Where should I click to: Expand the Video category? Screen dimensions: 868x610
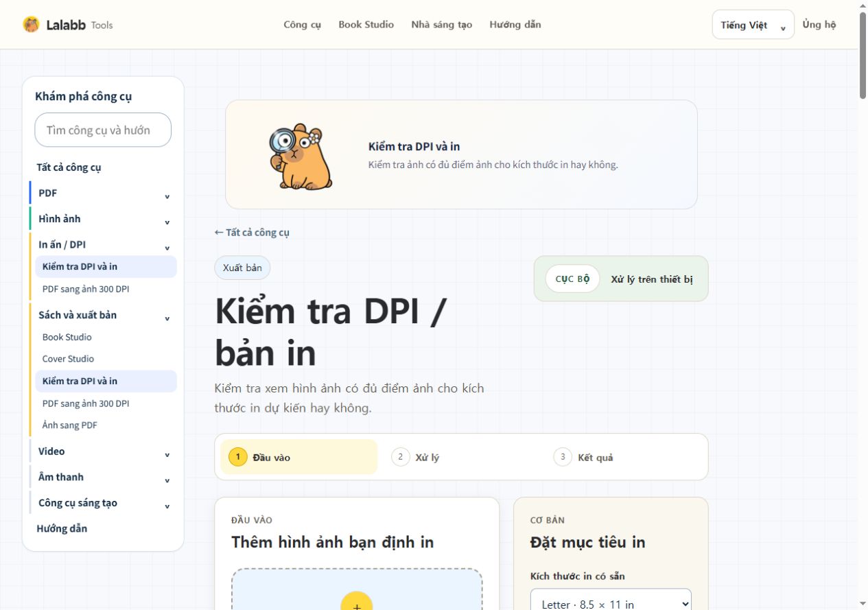pos(103,451)
